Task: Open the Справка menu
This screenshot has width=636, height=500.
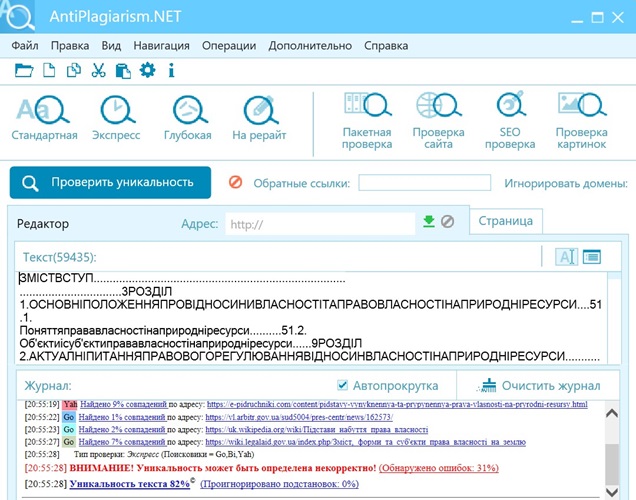Action: 386,45
